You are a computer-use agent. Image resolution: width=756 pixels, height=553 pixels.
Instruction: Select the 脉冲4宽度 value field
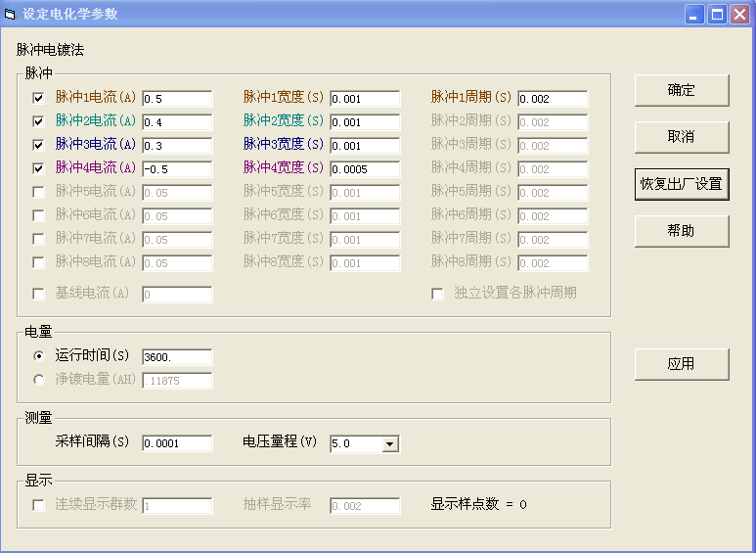[x=365, y=169]
